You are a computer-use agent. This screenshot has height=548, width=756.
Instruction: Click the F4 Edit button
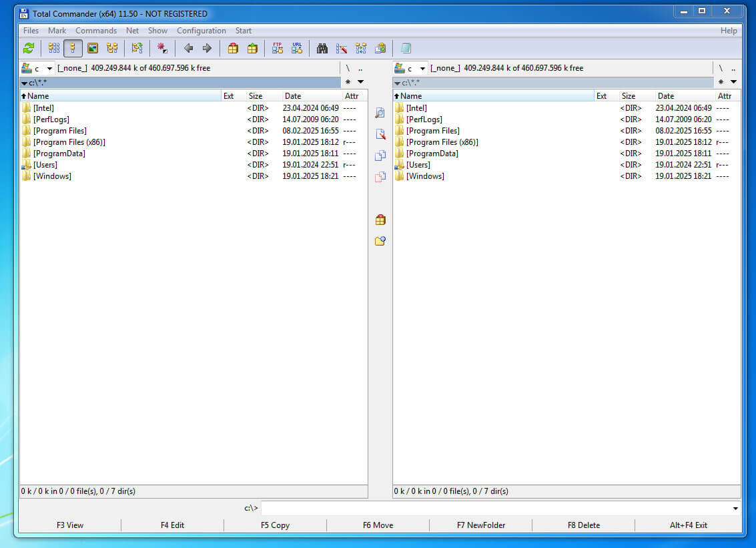(172, 525)
